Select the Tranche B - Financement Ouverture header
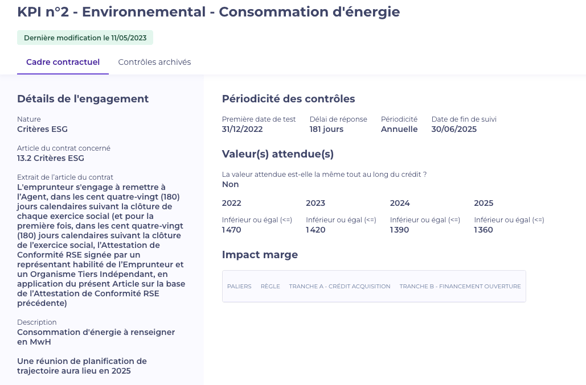This screenshot has height=385, width=586. [460, 286]
